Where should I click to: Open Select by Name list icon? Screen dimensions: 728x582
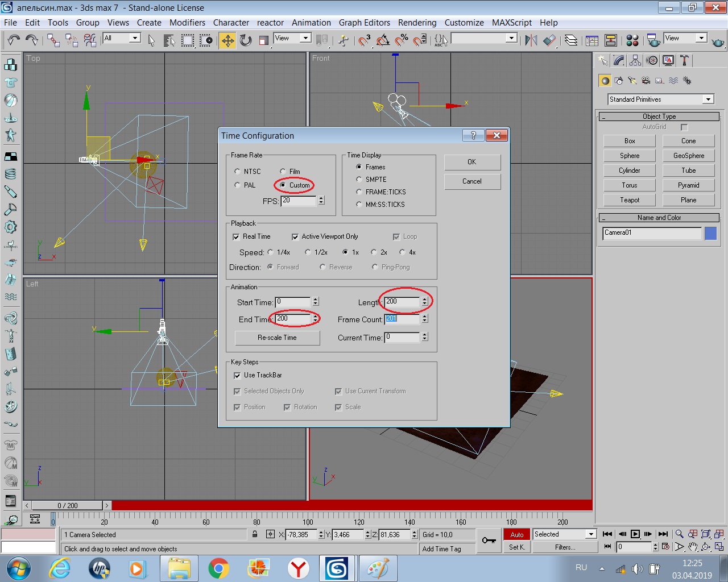tap(169, 40)
